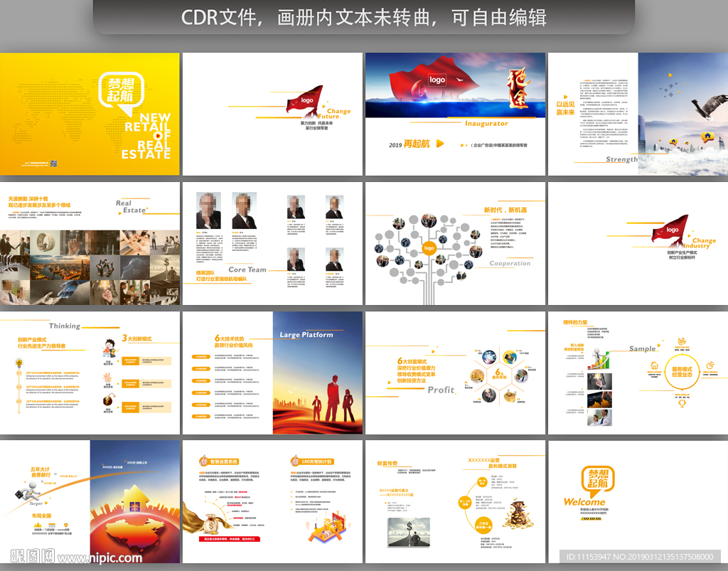728x571 pixels.
Task: Click the Strength label on the eagle page
Action: 621,159
